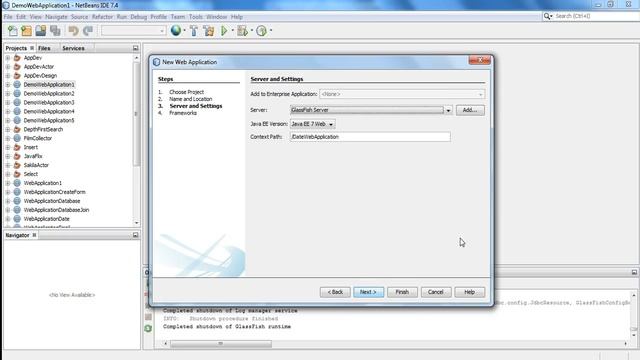Click the Save All toolbar icon
The height and width of the screenshot is (360, 640).
55,31
